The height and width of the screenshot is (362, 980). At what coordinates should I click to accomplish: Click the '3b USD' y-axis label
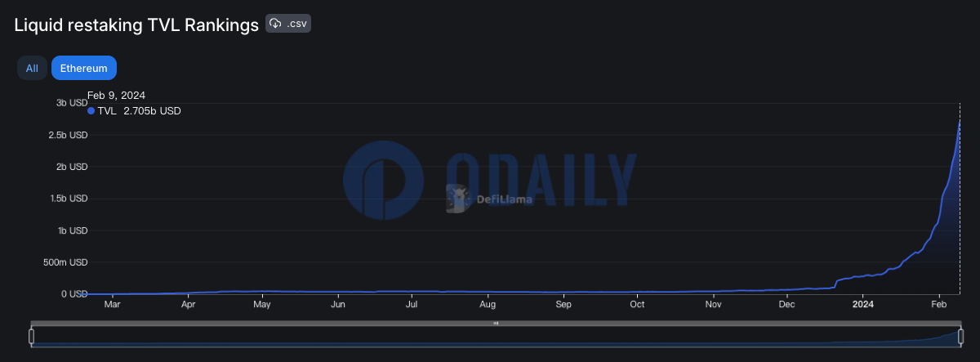pyautogui.click(x=72, y=103)
